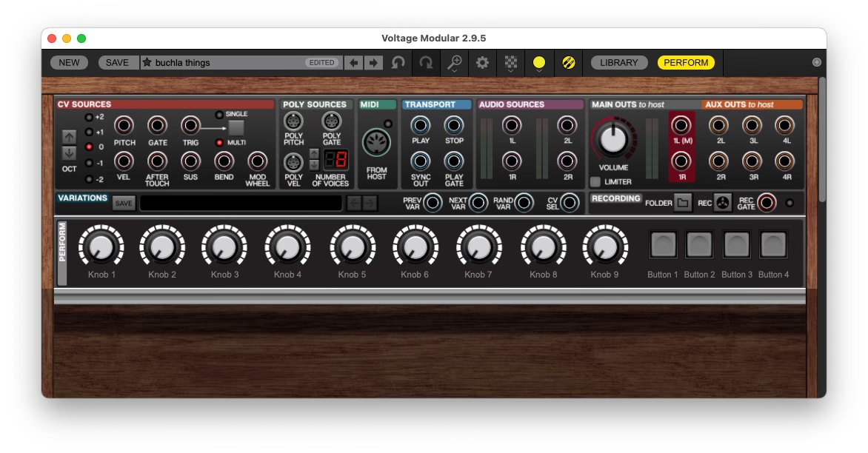Click the PITCH CV jack
The height and width of the screenshot is (453, 868).
(124, 126)
